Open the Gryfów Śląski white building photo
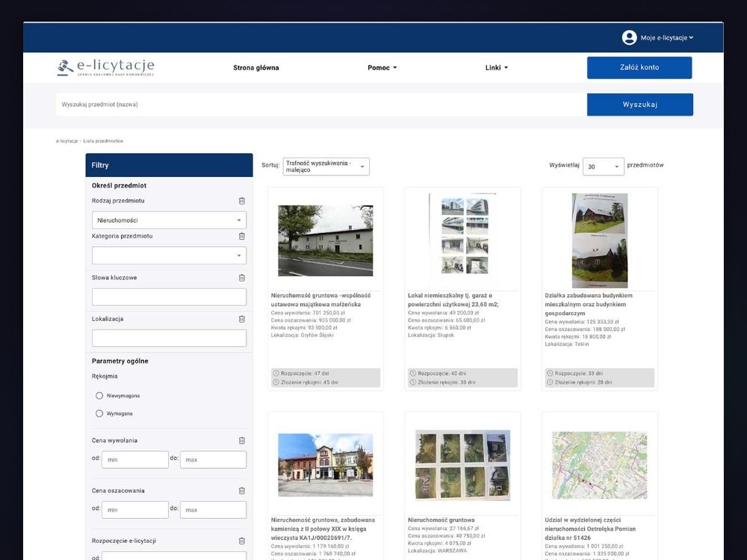Screen dimensions: 747x560 click(326, 240)
